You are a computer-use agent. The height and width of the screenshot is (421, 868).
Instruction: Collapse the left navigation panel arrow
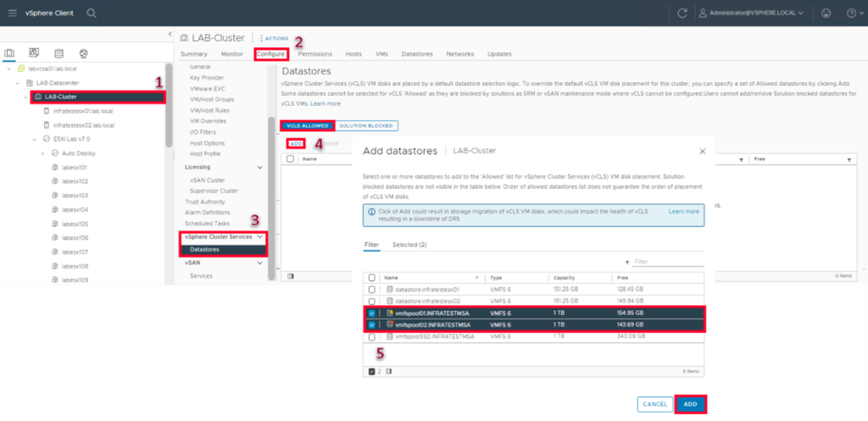click(170, 33)
